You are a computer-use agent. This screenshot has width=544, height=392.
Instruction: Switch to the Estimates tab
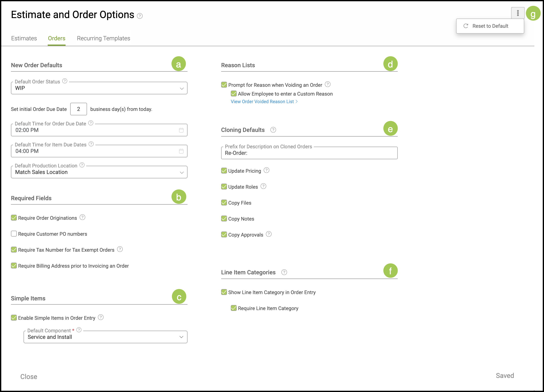tap(24, 38)
